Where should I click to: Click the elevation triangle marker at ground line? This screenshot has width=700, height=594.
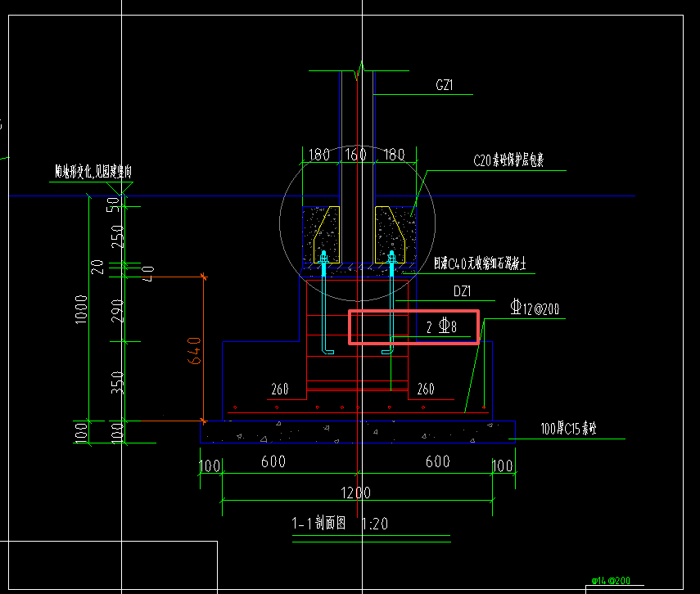pyautogui.click(x=120, y=189)
